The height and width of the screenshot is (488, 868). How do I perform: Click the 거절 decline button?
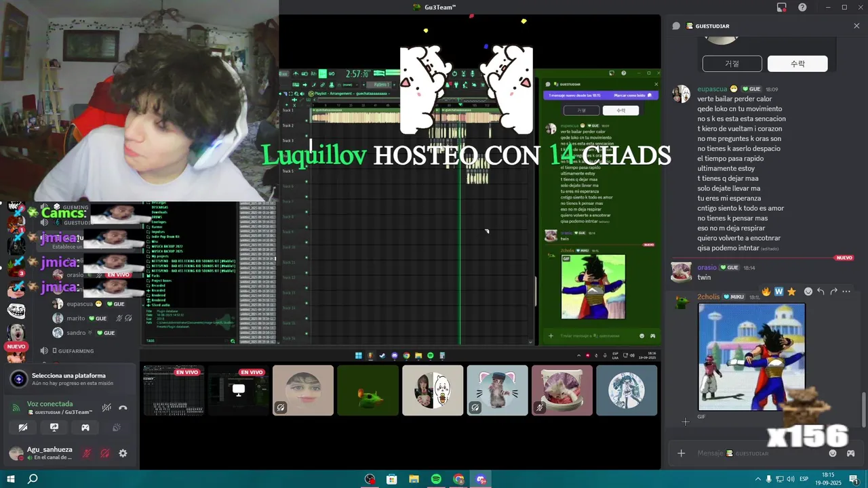point(732,64)
